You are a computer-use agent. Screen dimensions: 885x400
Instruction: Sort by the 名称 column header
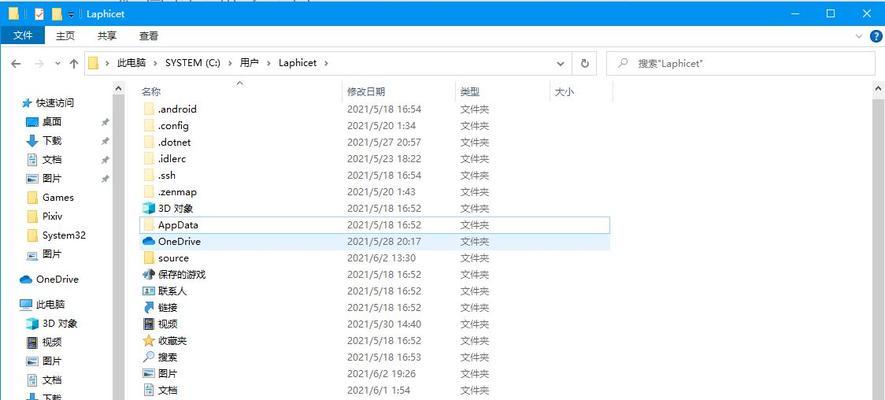pyautogui.click(x=151, y=91)
